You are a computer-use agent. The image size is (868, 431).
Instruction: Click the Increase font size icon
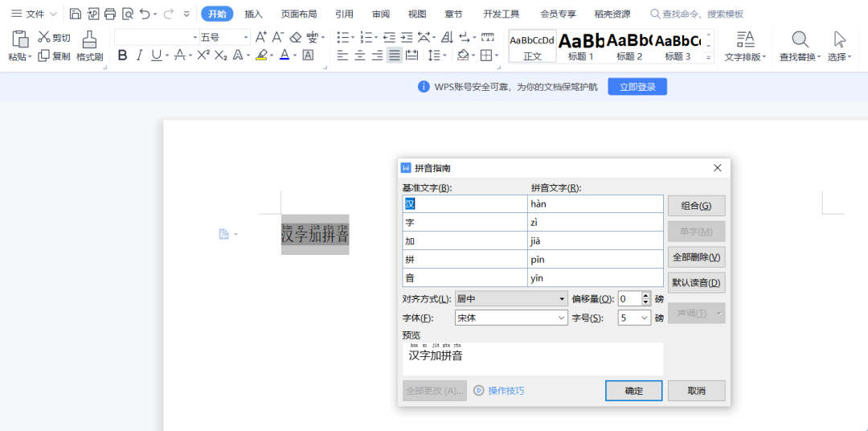click(261, 38)
